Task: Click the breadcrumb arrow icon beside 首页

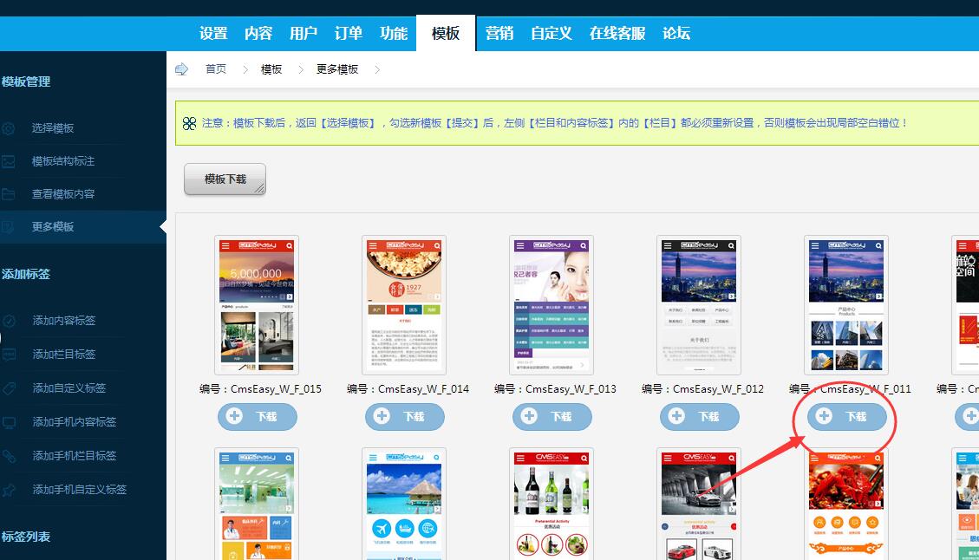Action: 182,69
